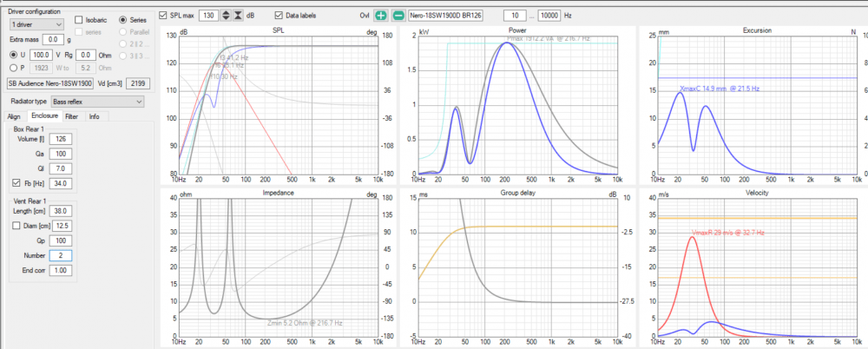Click the maximum frequency field showing 10000
The width and height of the screenshot is (868, 349).
tap(549, 16)
